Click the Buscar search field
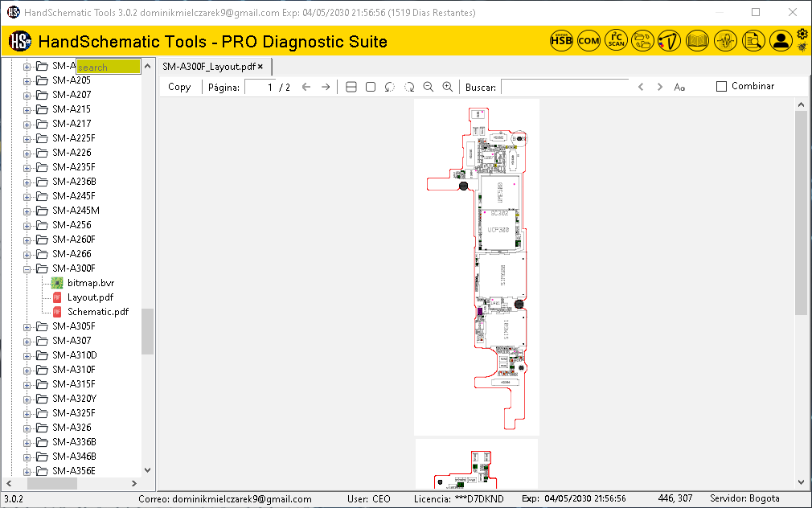This screenshot has width=812, height=508. (x=565, y=87)
